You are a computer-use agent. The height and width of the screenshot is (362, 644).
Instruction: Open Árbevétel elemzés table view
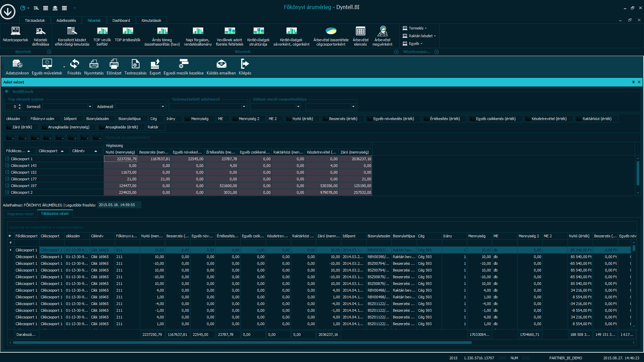click(361, 36)
